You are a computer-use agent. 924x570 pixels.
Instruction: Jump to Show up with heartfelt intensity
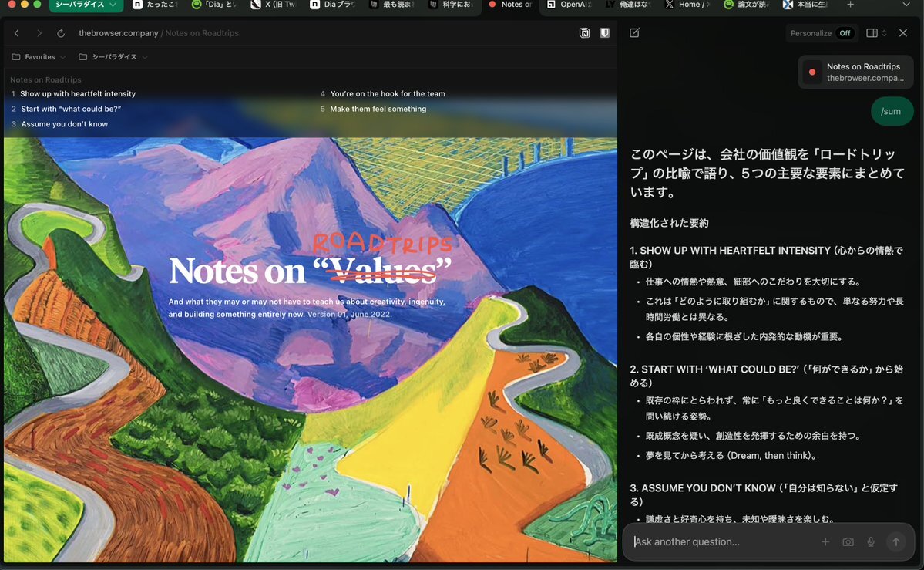(78, 94)
